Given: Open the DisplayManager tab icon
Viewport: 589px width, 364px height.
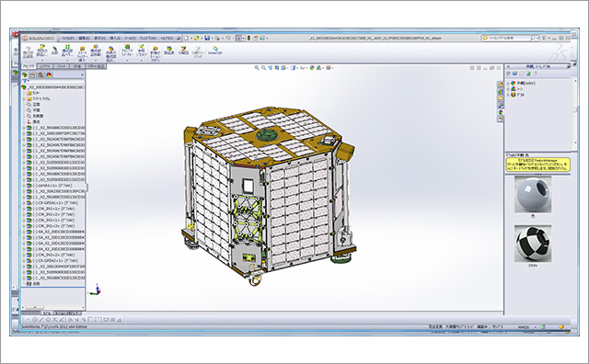Looking at the screenshot, I should coord(49,75).
